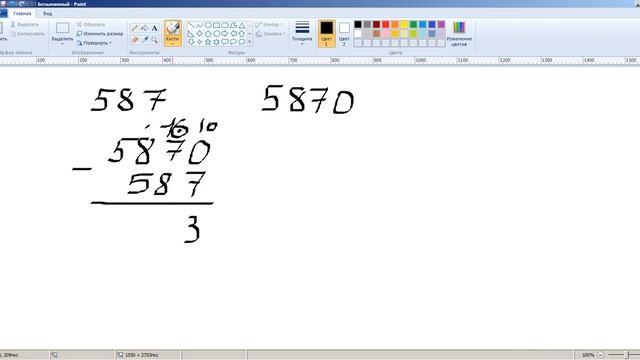Select the Color picker eyedropper tool
The image size is (640, 360).
[144, 40]
